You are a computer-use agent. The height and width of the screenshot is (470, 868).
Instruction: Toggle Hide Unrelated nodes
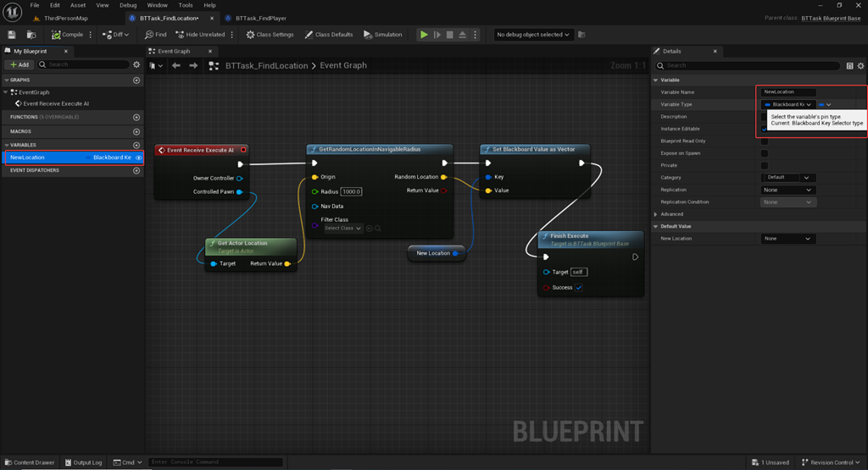click(200, 35)
